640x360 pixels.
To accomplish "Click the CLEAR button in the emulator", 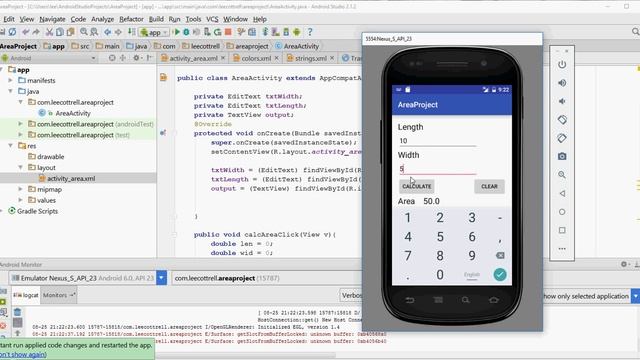I will click(489, 187).
